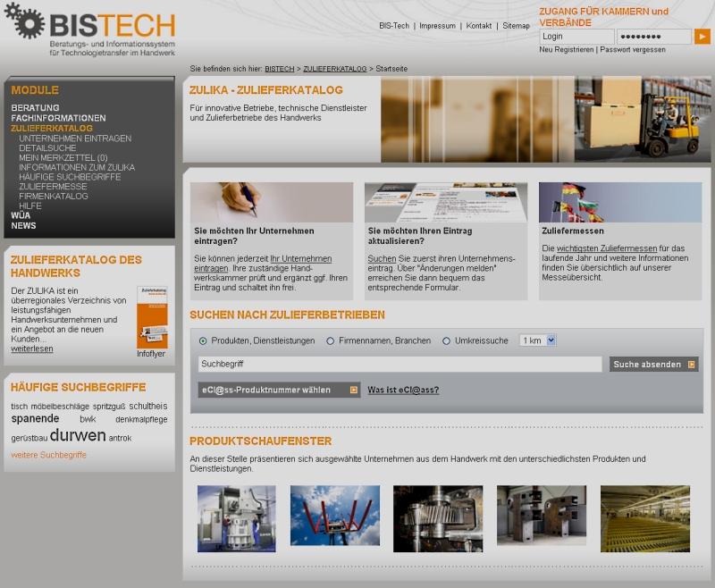Open the milling machine product image
Image resolution: width=715 pixels, height=588 pixels.
coord(236,518)
